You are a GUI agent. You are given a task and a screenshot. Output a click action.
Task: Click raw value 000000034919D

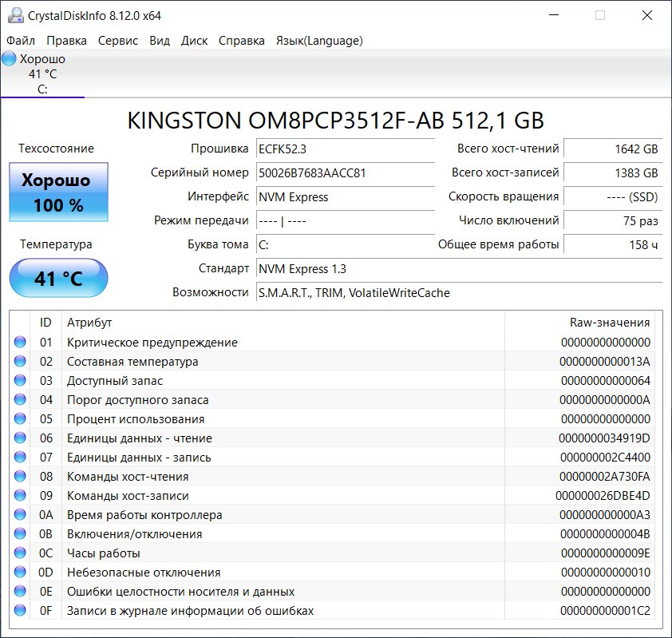[604, 438]
